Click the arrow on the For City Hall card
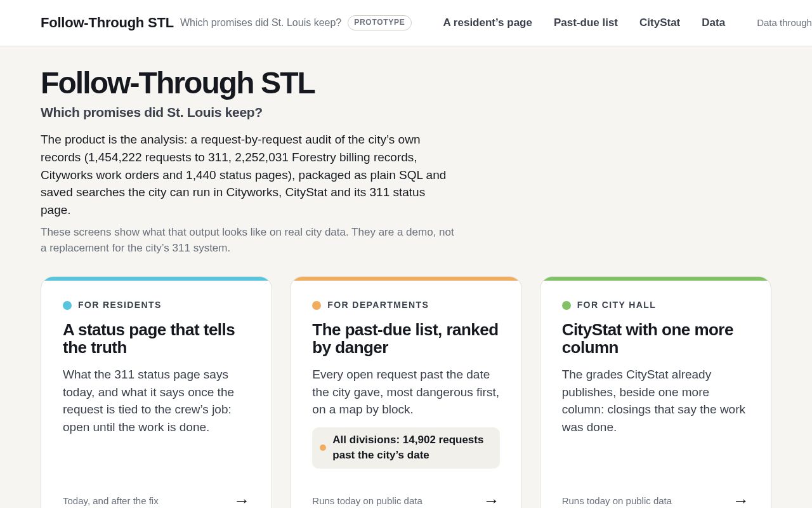This screenshot has width=812, height=508. [x=741, y=500]
